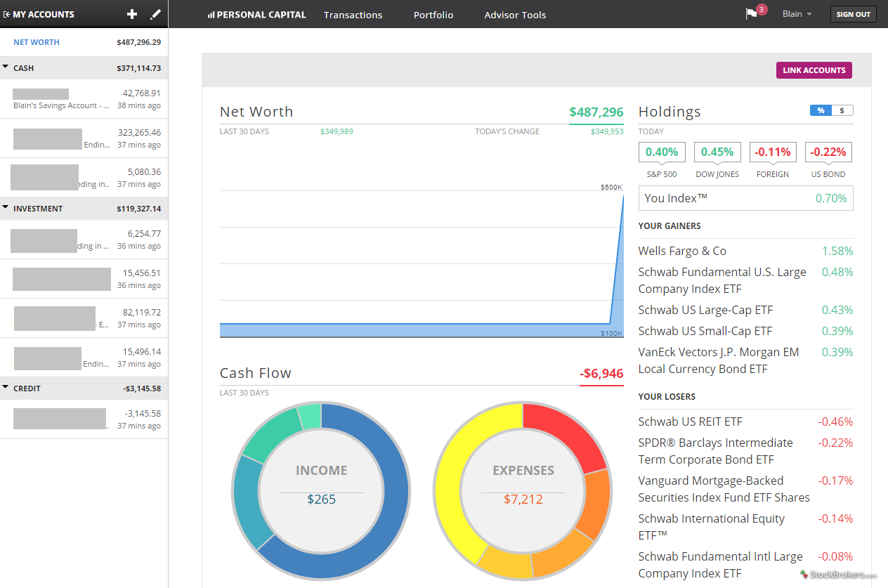Select the Dow Jones index box
The width and height of the screenshot is (888, 588).
click(717, 152)
